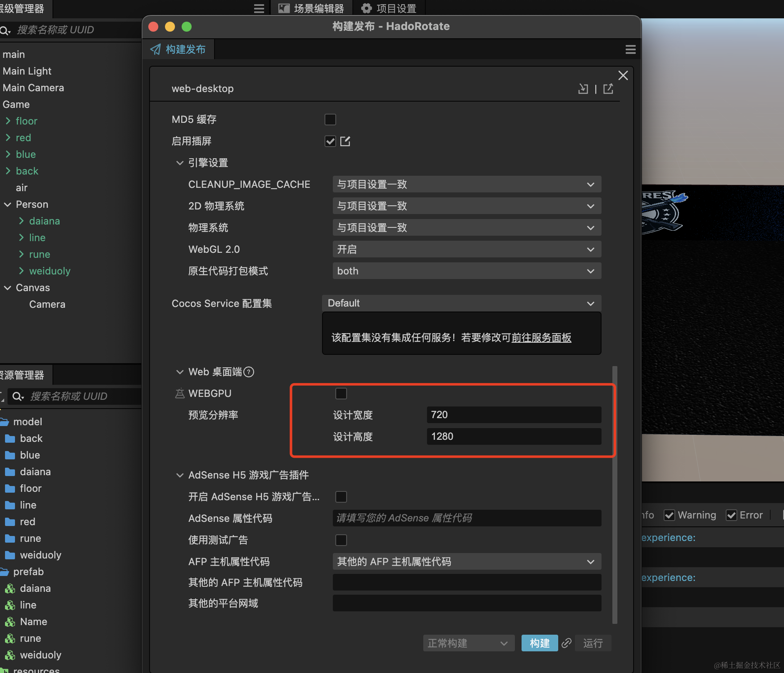
Task: Open the 前往服务面板 link
Action: click(x=541, y=337)
